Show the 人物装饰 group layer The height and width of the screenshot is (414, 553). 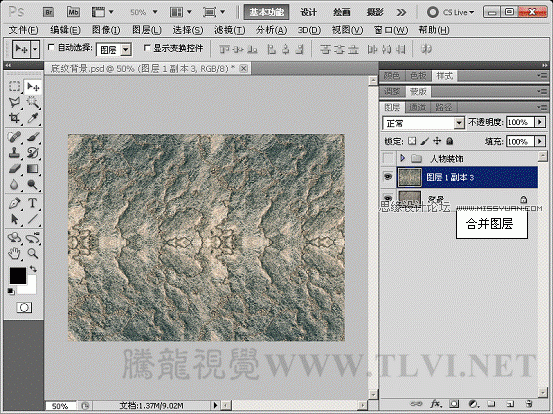[x=388, y=158]
